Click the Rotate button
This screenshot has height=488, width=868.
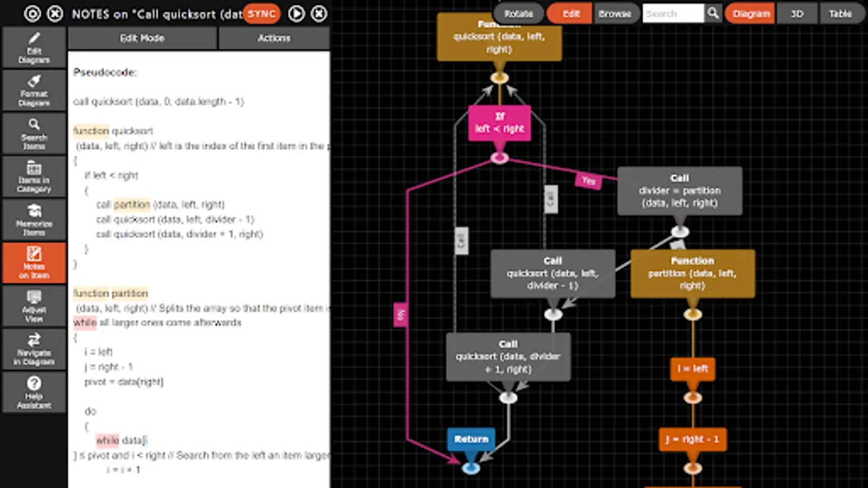(x=518, y=13)
